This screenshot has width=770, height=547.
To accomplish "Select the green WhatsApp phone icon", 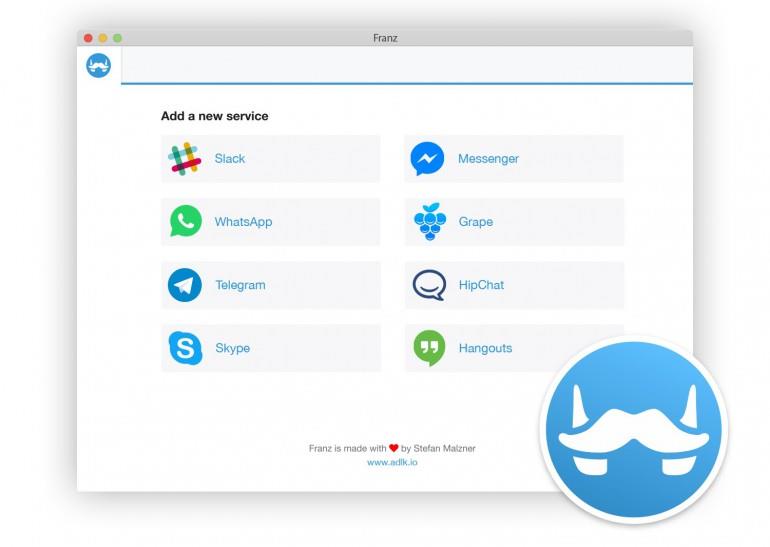I will pyautogui.click(x=185, y=222).
